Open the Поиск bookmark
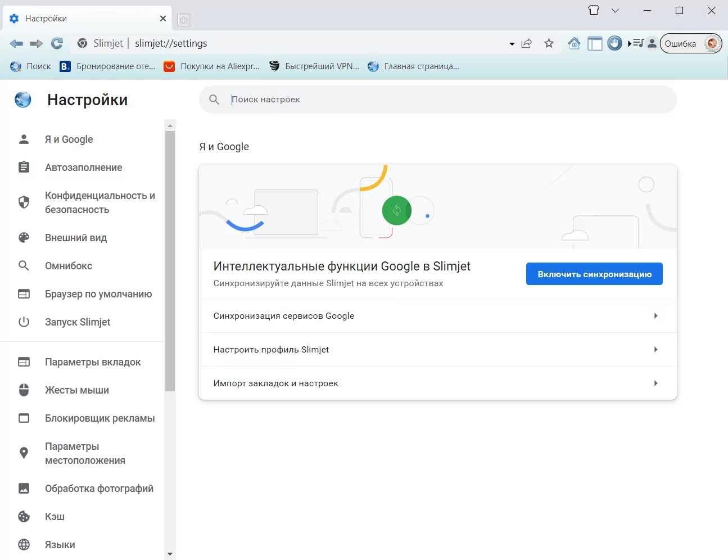Viewport: 728px width, 560px height. (x=30, y=66)
